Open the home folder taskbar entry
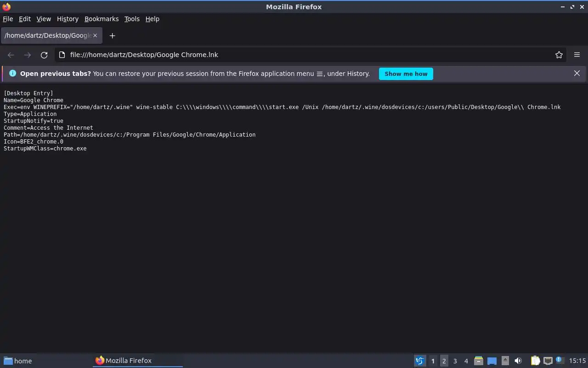Screen dimensions: 588x368 [x=18, y=361]
